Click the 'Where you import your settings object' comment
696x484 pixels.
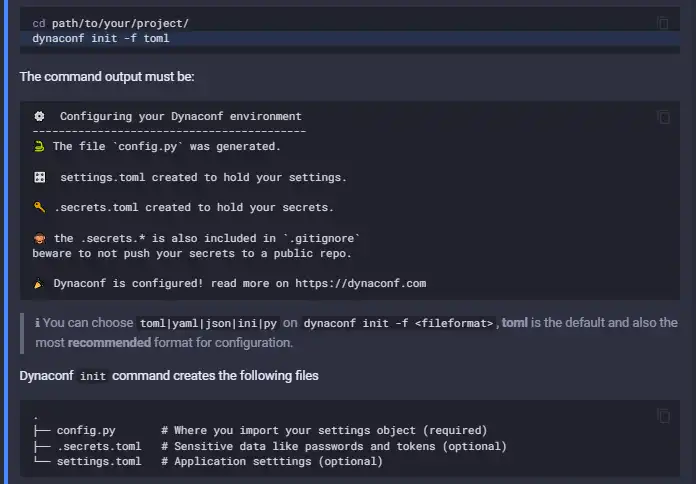(x=324, y=430)
